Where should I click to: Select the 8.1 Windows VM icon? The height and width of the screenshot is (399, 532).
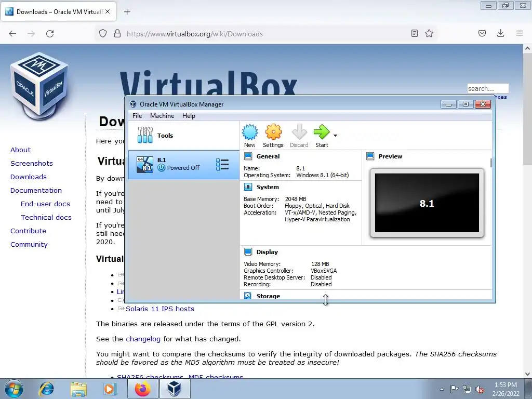pos(144,165)
